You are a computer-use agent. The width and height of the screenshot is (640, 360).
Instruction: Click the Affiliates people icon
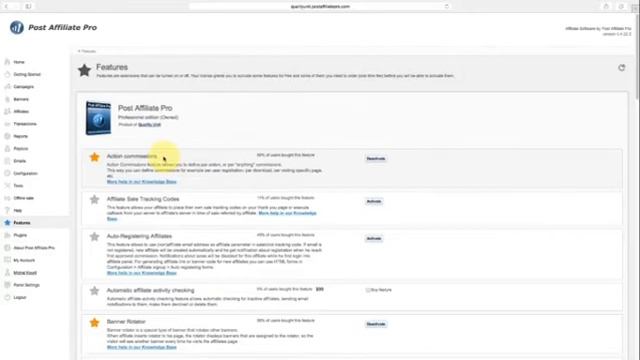[7, 111]
